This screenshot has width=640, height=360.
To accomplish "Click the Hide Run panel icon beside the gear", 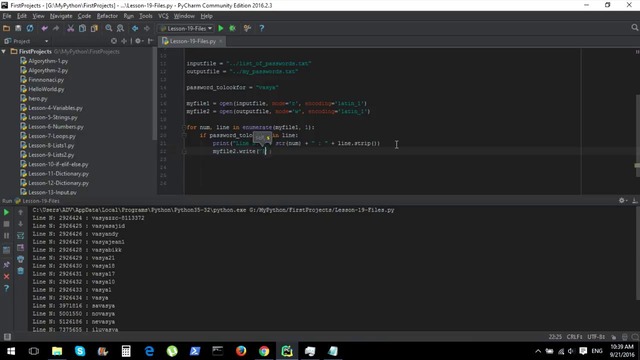I will pos(635,200).
